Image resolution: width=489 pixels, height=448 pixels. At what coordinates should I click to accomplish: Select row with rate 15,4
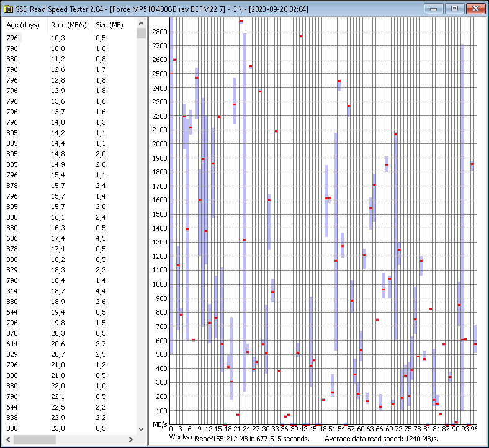pos(70,175)
